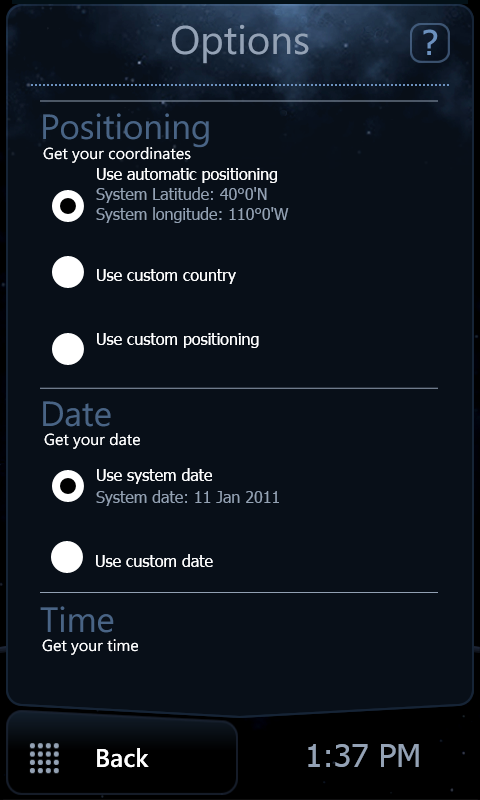This screenshot has height=800, width=480.
Task: Select the Use system date radio button
Action: pyautogui.click(x=68, y=486)
